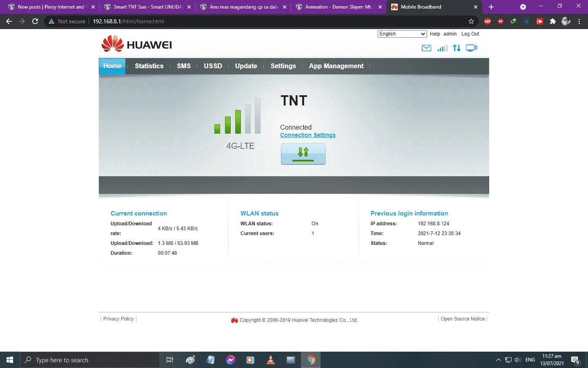
Task: Click the taskbar search box
Action: pos(90,360)
